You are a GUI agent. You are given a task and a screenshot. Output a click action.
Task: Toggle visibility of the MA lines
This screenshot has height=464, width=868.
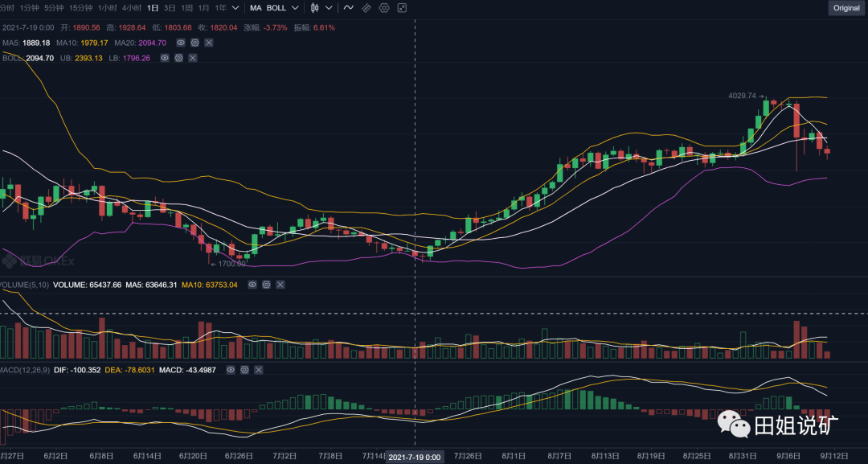click(181, 43)
